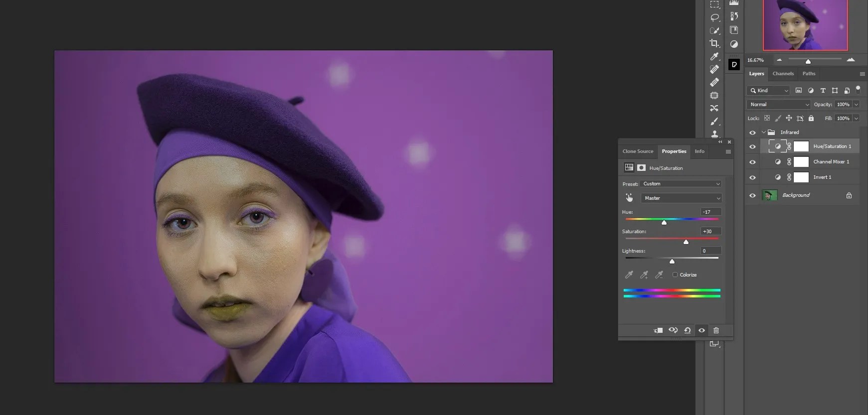This screenshot has width=868, height=415.
Task: Select the Clone Stamp tool
Action: click(714, 134)
